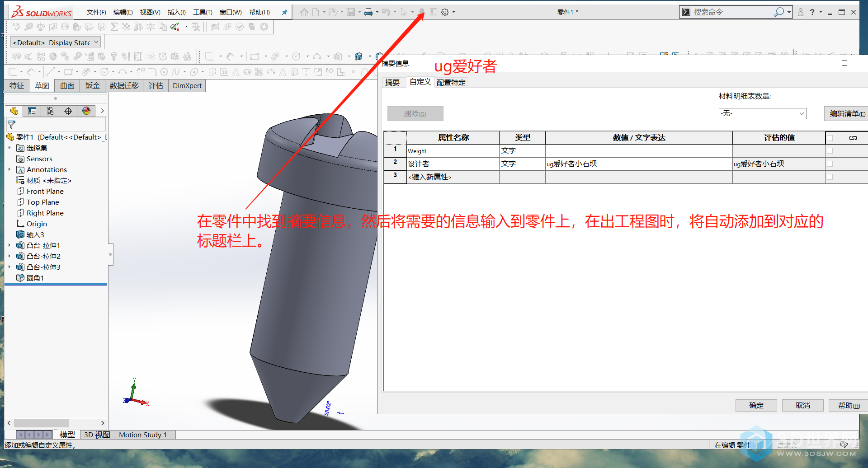Expand the 凸台-拉伸3 feature node
The height and width of the screenshot is (468, 868).
pos(9,267)
